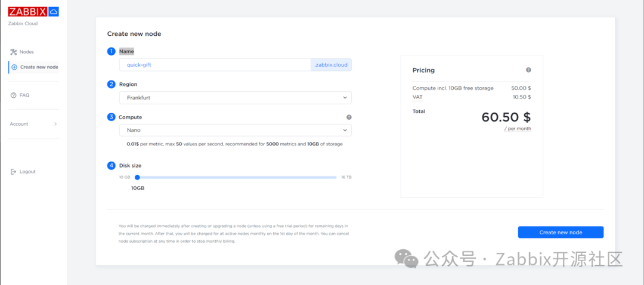
Task: Click the Pricing help icon
Action: coord(528,70)
